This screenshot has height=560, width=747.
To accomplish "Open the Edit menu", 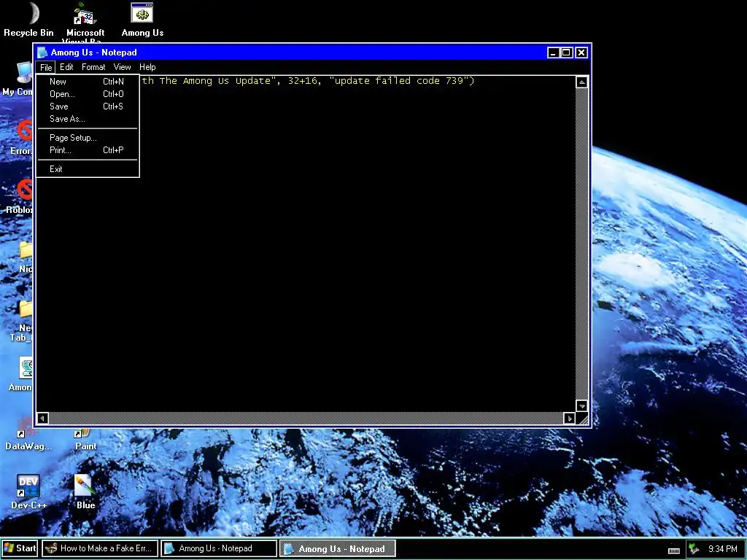I will click(66, 67).
